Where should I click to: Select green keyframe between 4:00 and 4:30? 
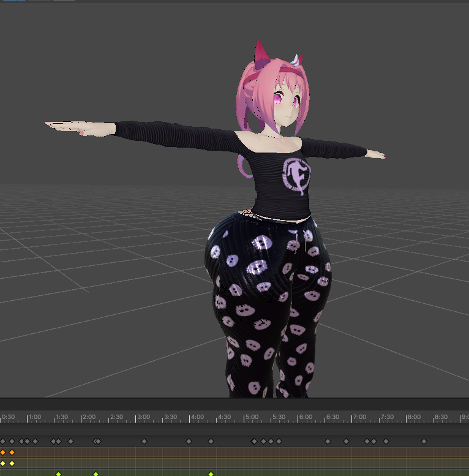[211, 474]
